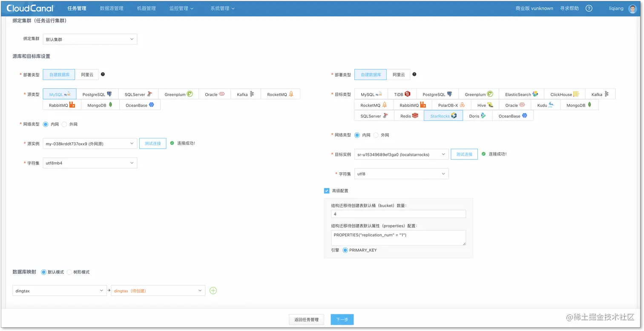Choose 默认模式 database mapping
The image size is (644, 331).
[x=43, y=272]
